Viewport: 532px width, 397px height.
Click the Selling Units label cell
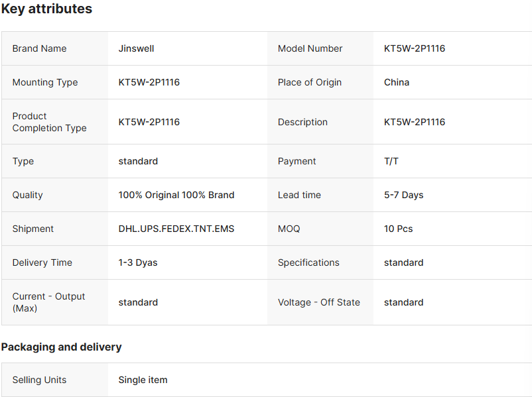point(39,380)
